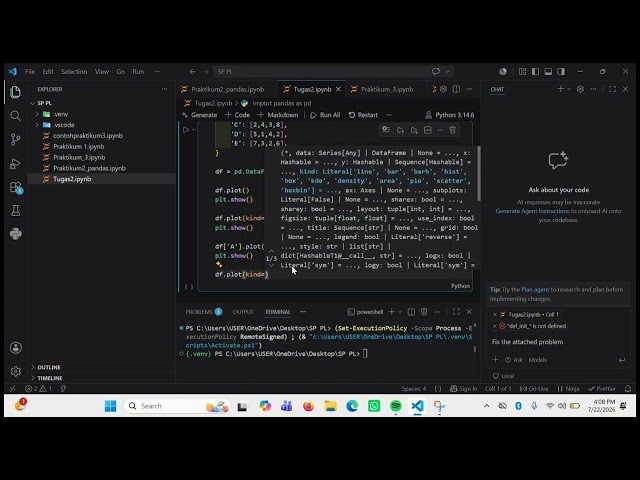Toggle bottom panel layout icon
Screen dimensions: 640x480
point(548,71)
